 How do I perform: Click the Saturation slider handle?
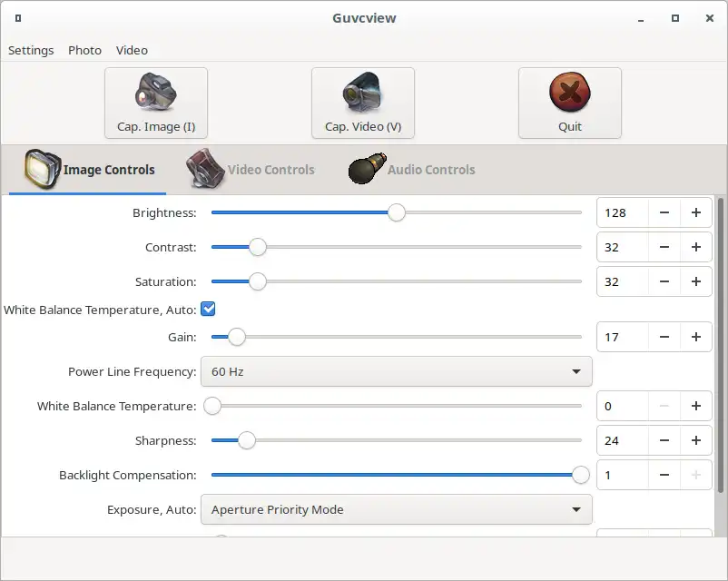258,281
